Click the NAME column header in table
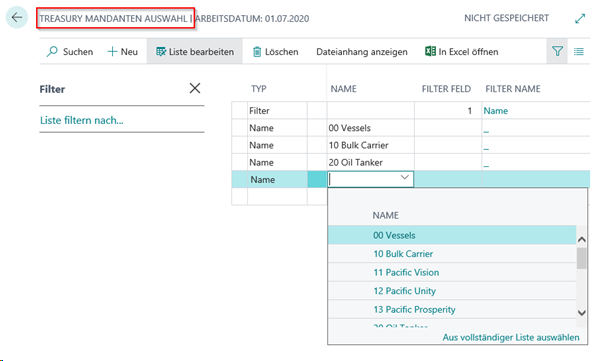The image size is (605, 361). click(x=343, y=89)
